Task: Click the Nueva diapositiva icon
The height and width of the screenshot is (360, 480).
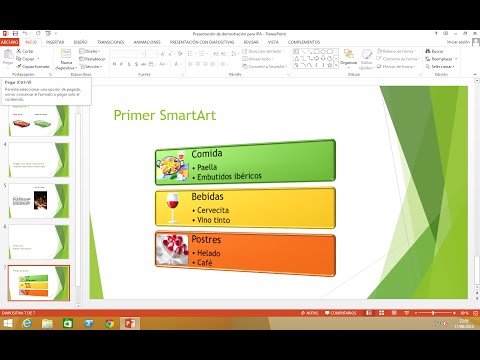Action: [x=66, y=54]
